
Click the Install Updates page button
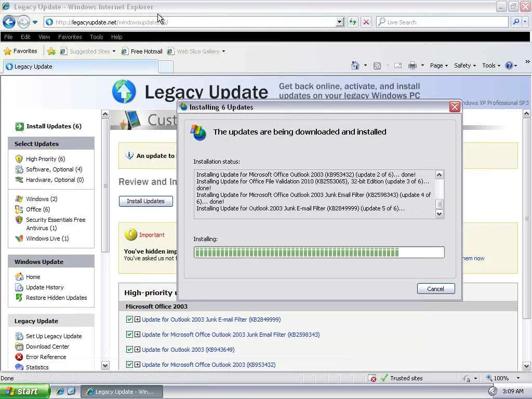tap(145, 201)
